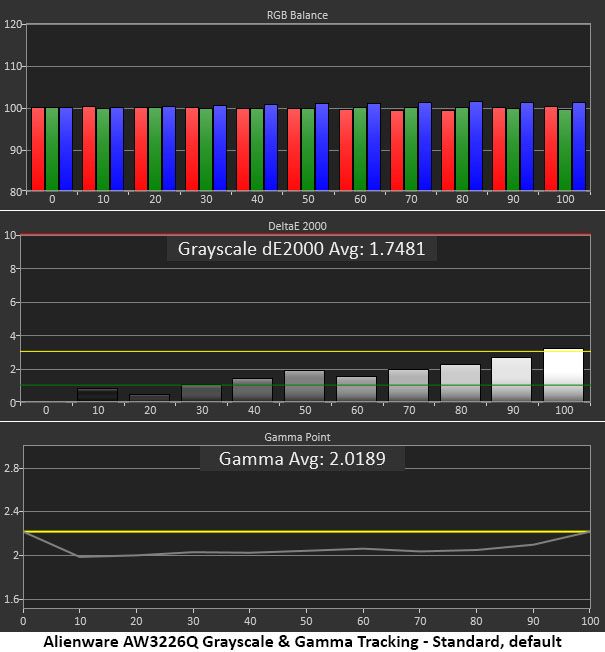605x652 pixels.
Task: Click the DeltaE bar at 80
Action: [x=460, y=383]
